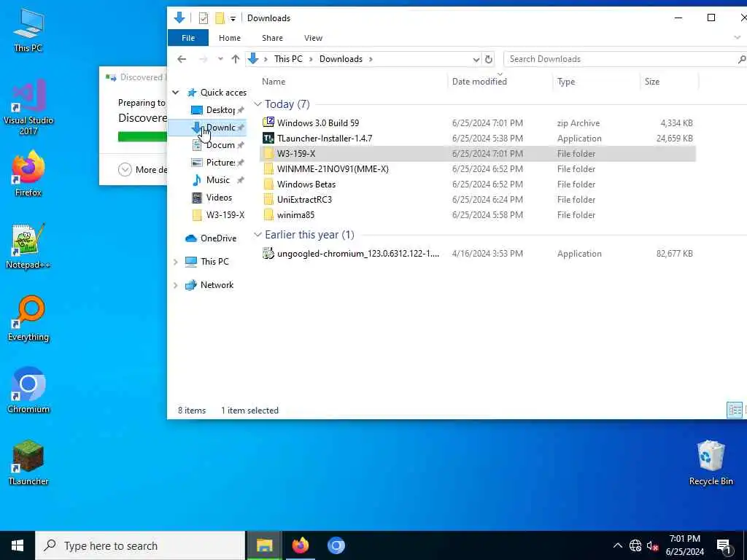
Task: Click the Network item in the navigation pane
Action: point(209,285)
